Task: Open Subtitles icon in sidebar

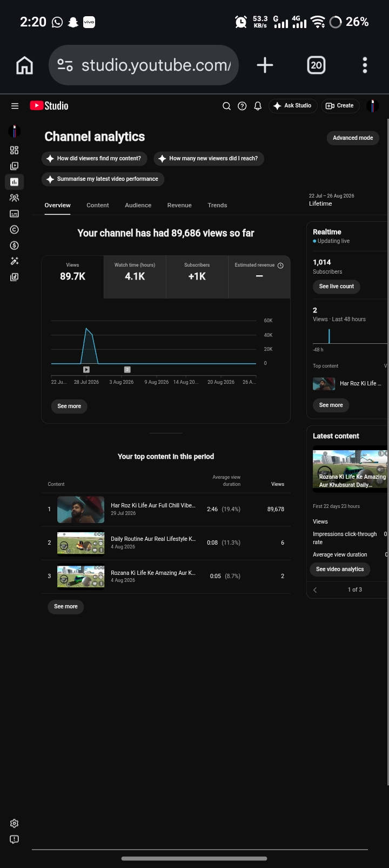Action: point(15,214)
